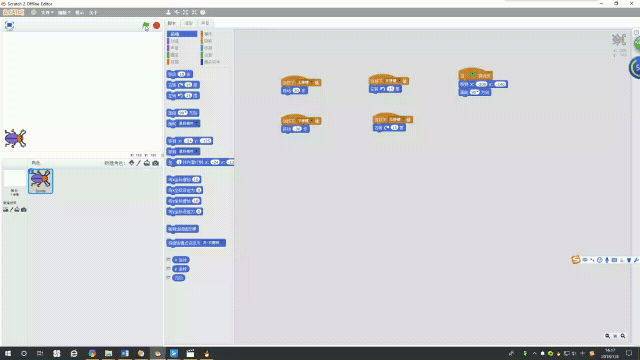Select the orange Events block category
This screenshot has width=640, height=360.
(x=207, y=34)
